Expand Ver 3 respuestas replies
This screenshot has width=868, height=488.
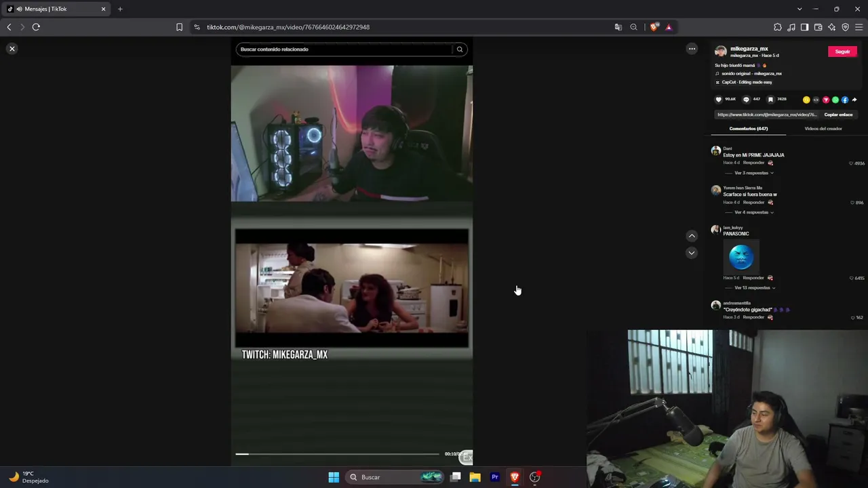(x=753, y=173)
